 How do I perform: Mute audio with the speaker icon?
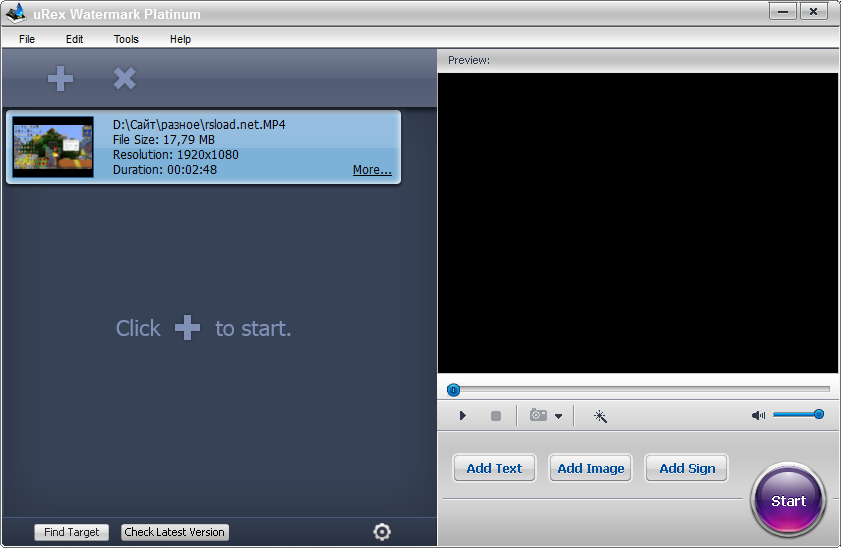(x=758, y=416)
